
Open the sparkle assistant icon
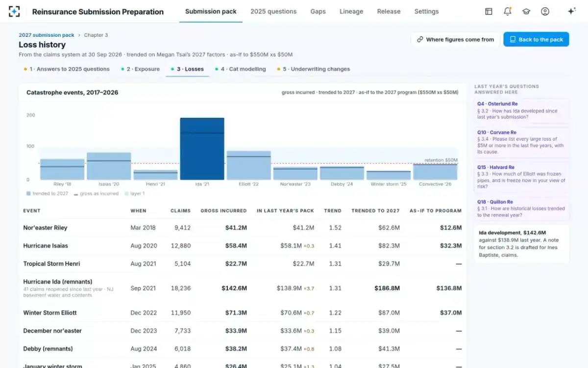[x=571, y=11]
